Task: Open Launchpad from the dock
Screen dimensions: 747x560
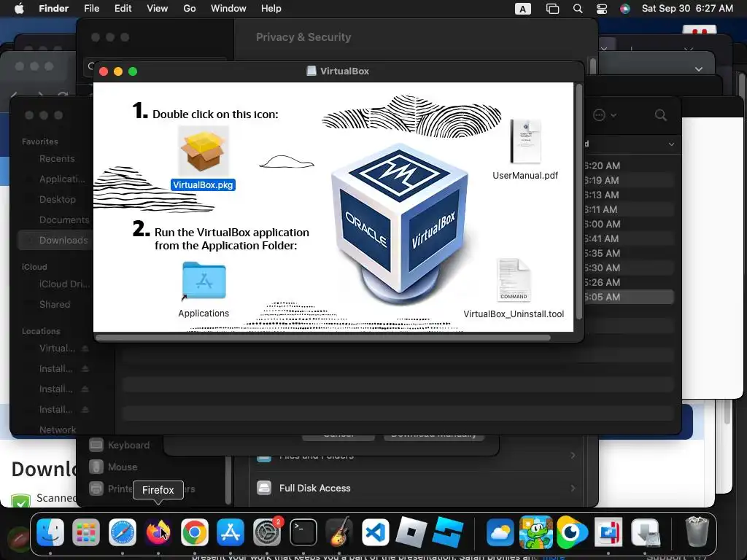Action: [x=86, y=532]
